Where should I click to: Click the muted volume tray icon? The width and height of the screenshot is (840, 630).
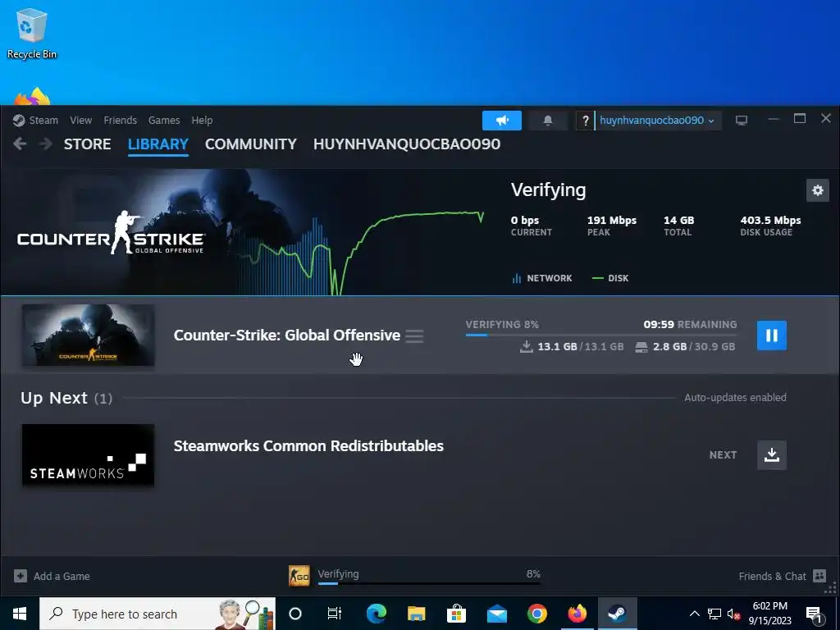[x=733, y=614]
